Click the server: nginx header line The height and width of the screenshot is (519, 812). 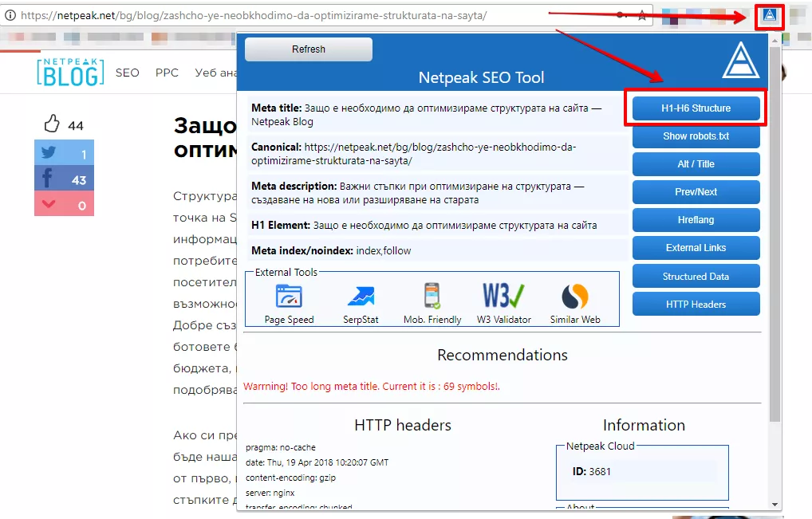(x=270, y=493)
